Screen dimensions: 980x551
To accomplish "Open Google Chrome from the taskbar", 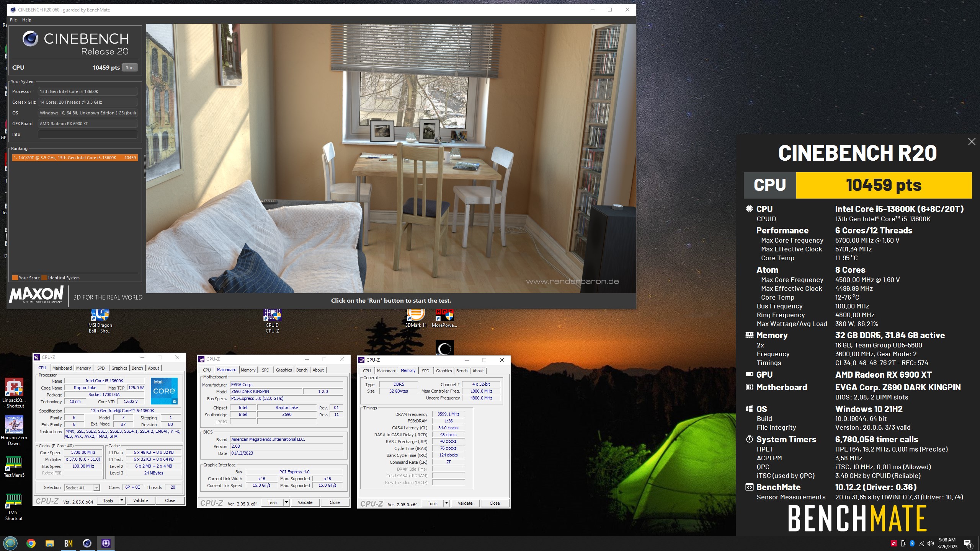I will click(31, 543).
